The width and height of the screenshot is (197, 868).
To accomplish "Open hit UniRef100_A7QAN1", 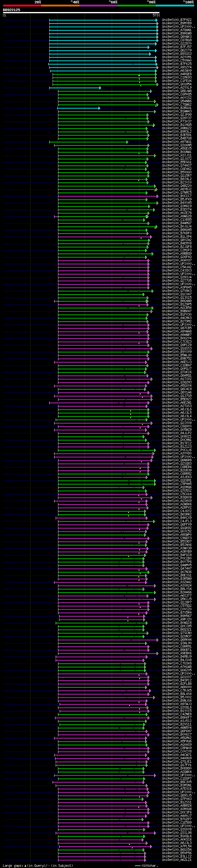I will pos(177,30).
